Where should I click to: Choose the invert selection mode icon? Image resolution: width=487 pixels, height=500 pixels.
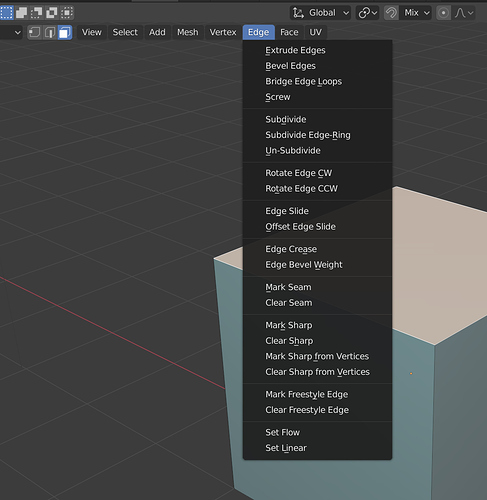(52, 13)
